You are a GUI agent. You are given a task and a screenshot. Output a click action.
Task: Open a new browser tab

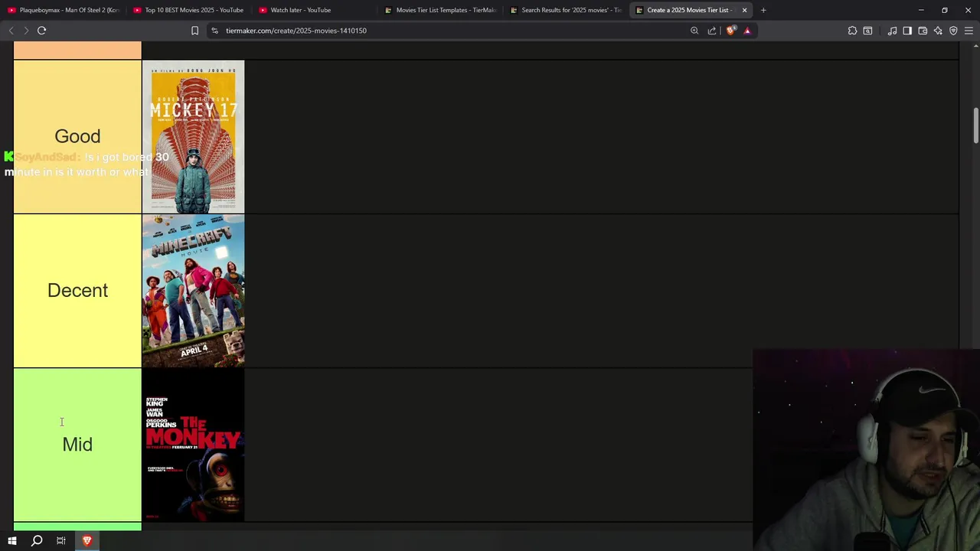763,10
